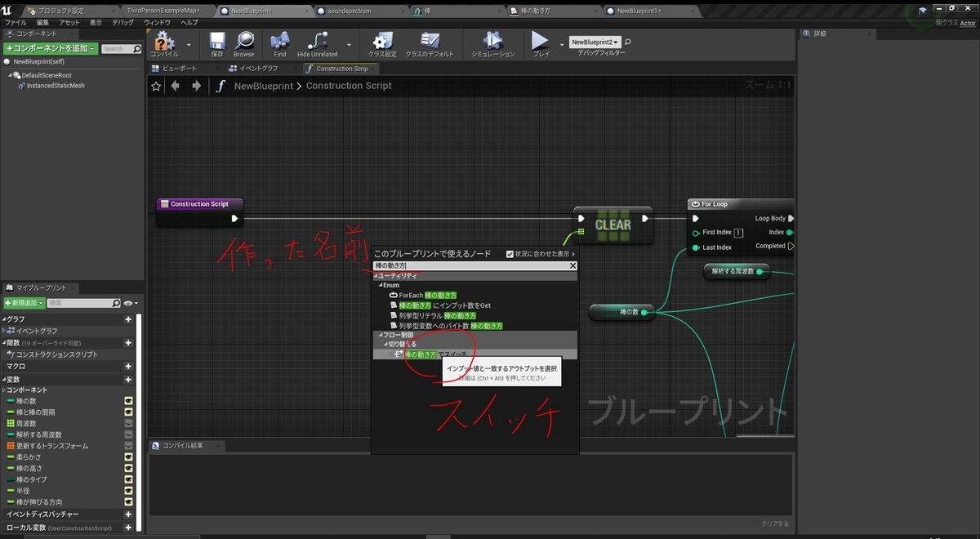
Task: Click the 保存 save icon
Action: click(217, 44)
